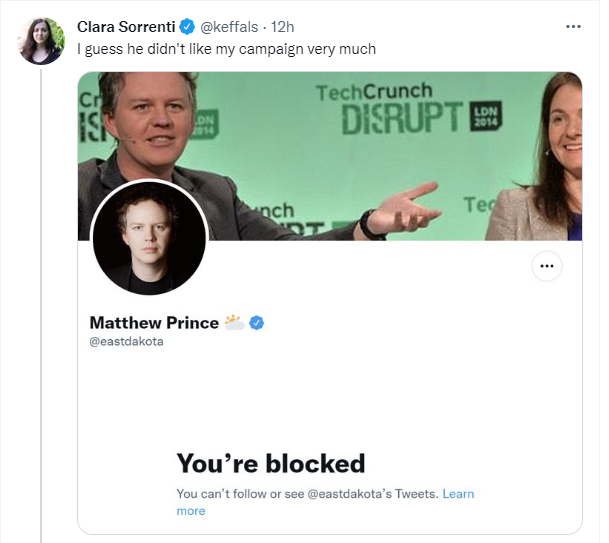Open the Clara Sorrenti display name link

[127, 26]
